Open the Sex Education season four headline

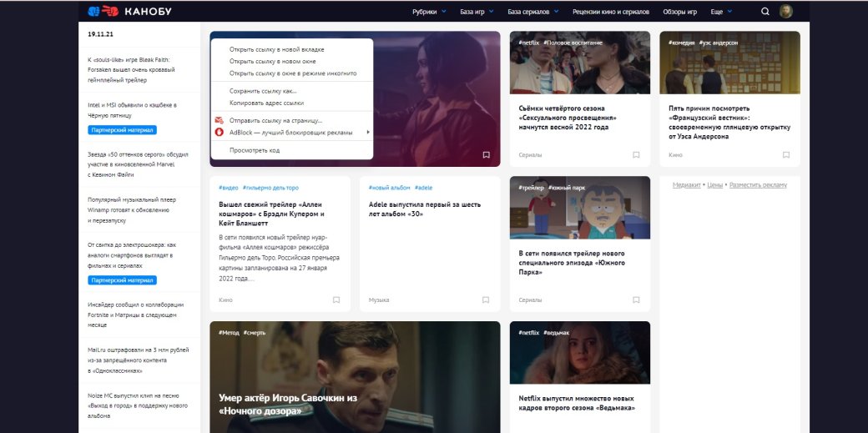568,118
